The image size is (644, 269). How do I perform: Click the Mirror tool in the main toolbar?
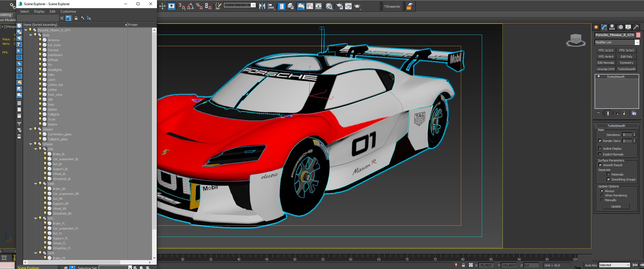[x=262, y=6]
